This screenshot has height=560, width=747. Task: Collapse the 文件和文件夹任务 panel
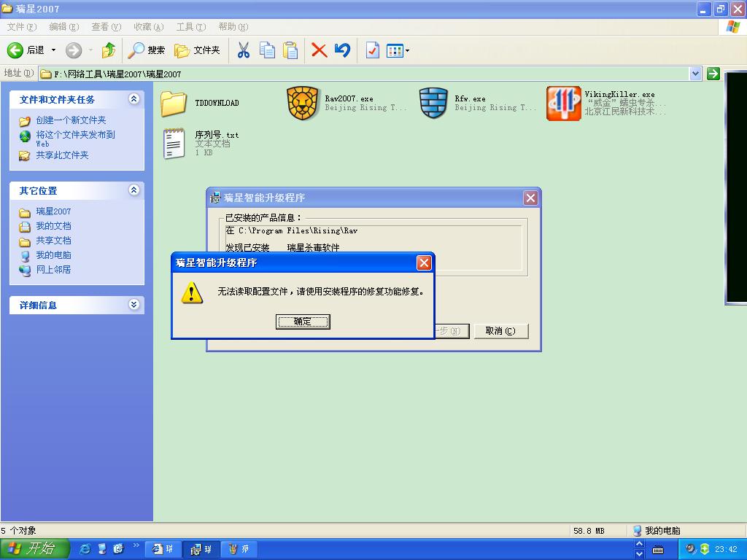134,98
